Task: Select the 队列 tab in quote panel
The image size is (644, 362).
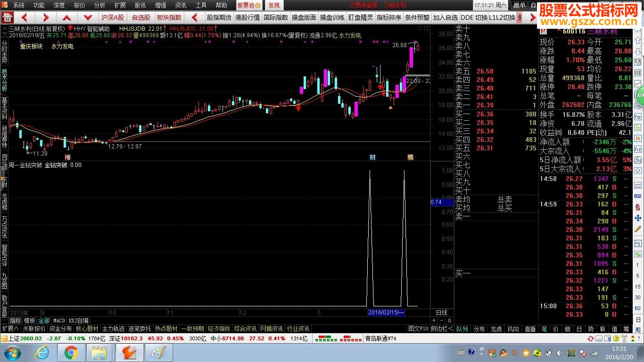Action: point(462,329)
